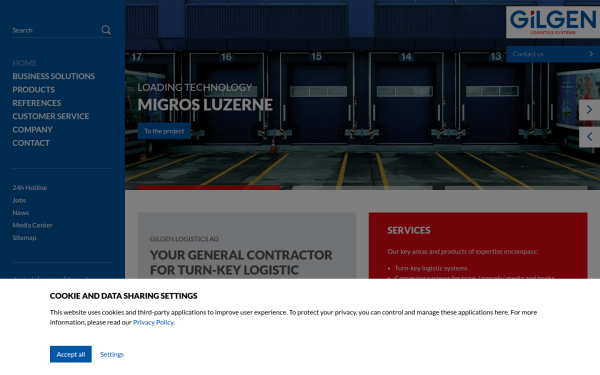Image resolution: width=600 pixels, height=375 pixels.
Task: Click COOKIE AND DATA SHARING SETTINGS heading
Action: [x=124, y=296]
